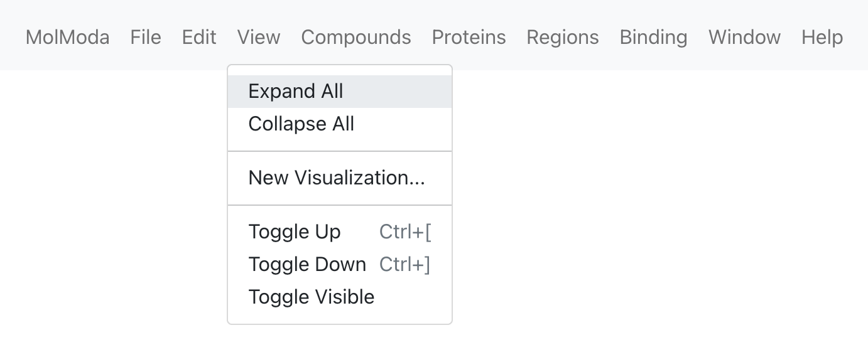Select the Toggle Up menu item
Image resolution: width=868 pixels, height=340 pixels.
coord(339,232)
